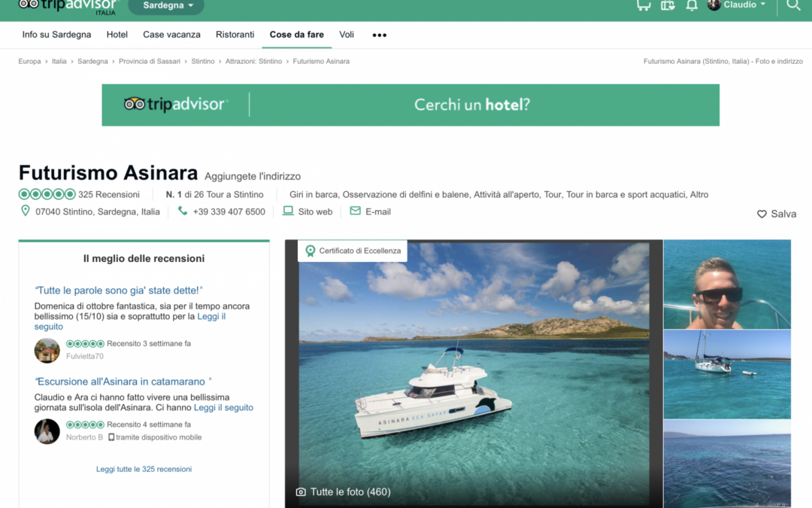Select the Cose da fare tab

click(x=297, y=35)
